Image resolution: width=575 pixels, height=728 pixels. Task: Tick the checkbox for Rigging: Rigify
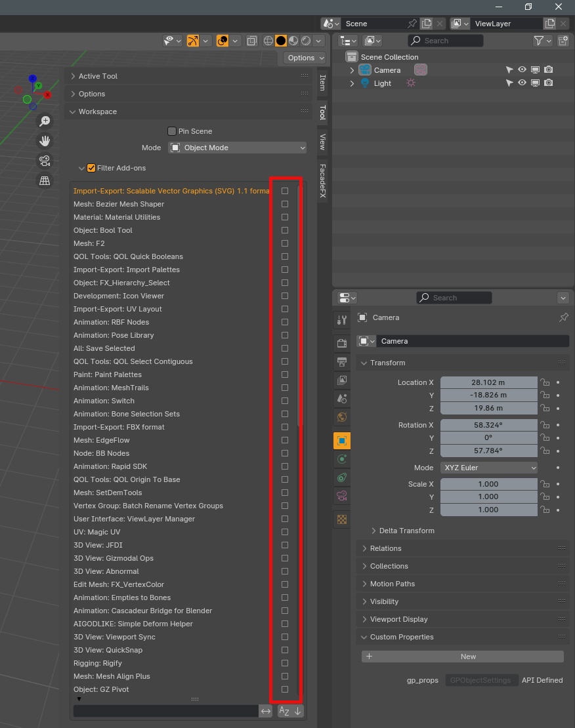pyautogui.click(x=285, y=663)
